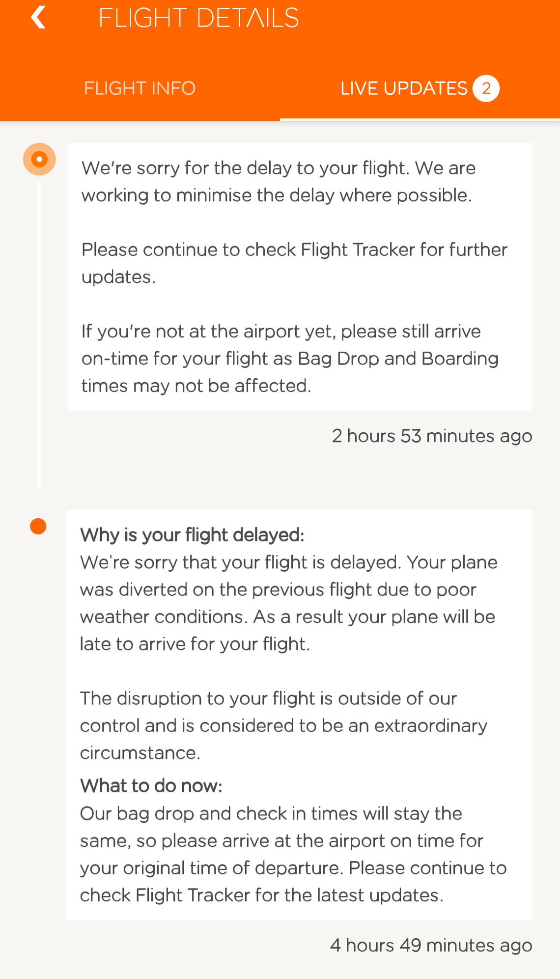
Task: Tap the extraordinary circumstance paragraph
Action: pos(283,726)
